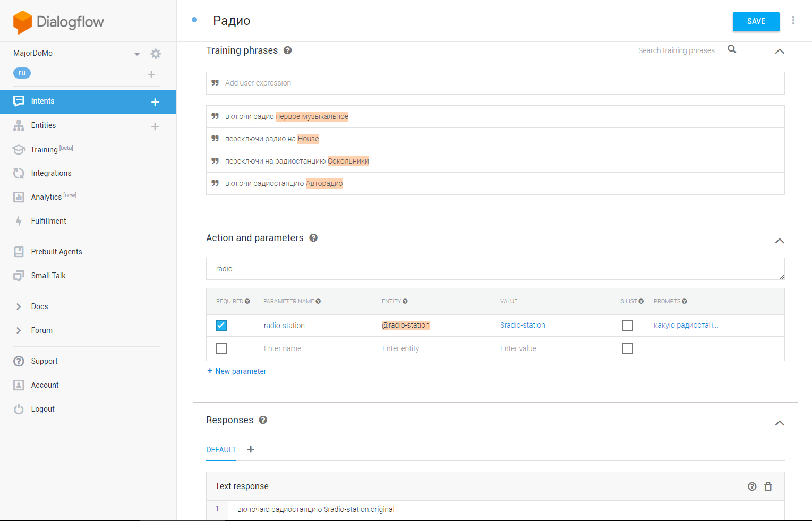
Task: Click the SAVE button
Action: pos(756,21)
